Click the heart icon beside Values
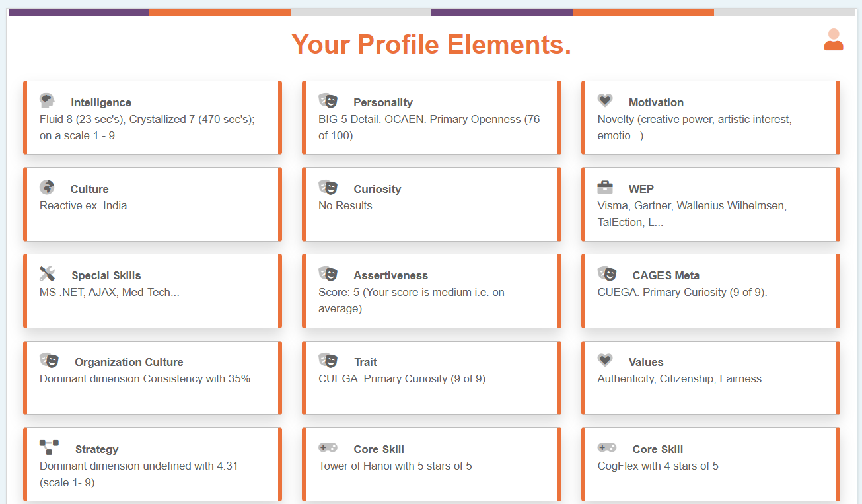862x504 pixels. [x=605, y=360]
